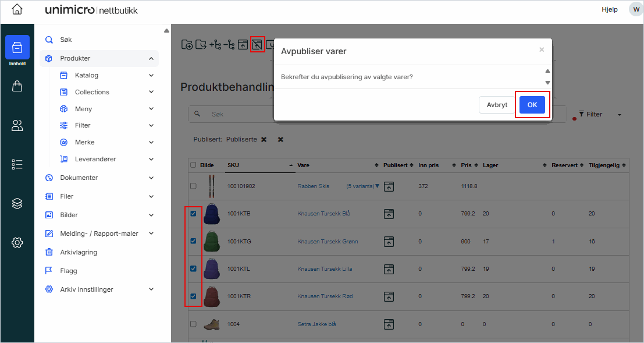Click the home icon at top left

pos(17,10)
